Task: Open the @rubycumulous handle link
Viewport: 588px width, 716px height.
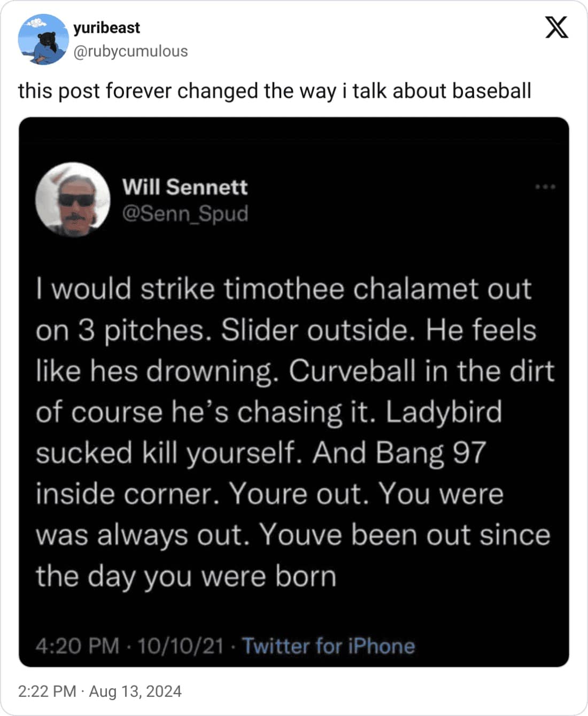Action: [x=130, y=51]
